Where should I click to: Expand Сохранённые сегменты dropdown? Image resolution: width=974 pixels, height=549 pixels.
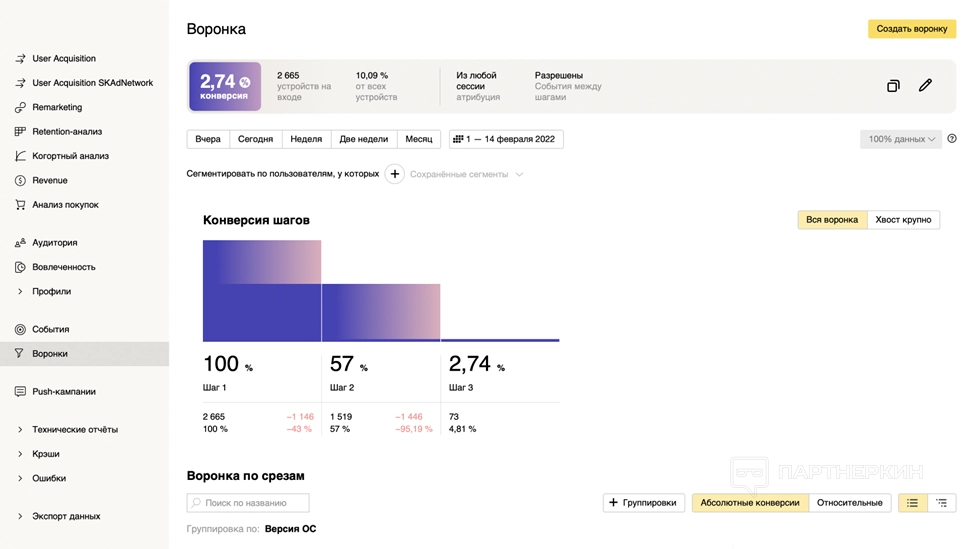click(x=466, y=174)
